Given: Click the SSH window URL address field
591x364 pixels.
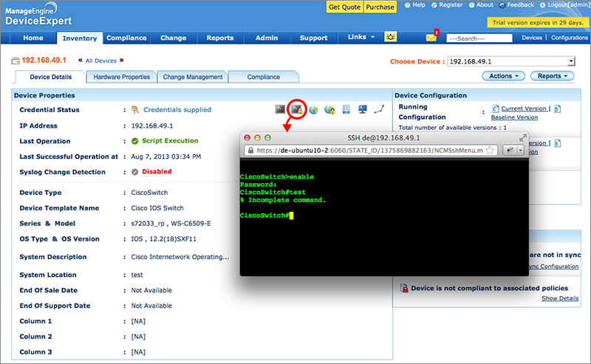Looking at the screenshot, I should click(x=370, y=151).
